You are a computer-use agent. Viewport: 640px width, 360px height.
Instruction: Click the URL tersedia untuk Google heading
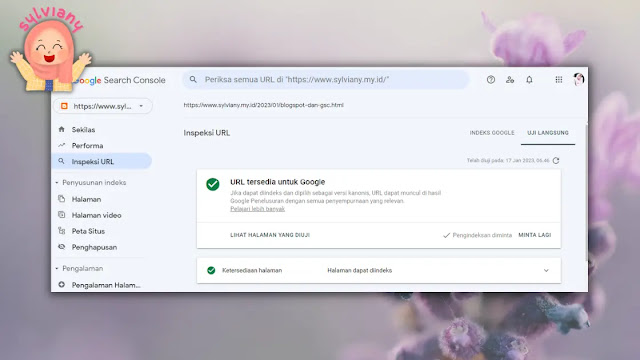pyautogui.click(x=278, y=182)
